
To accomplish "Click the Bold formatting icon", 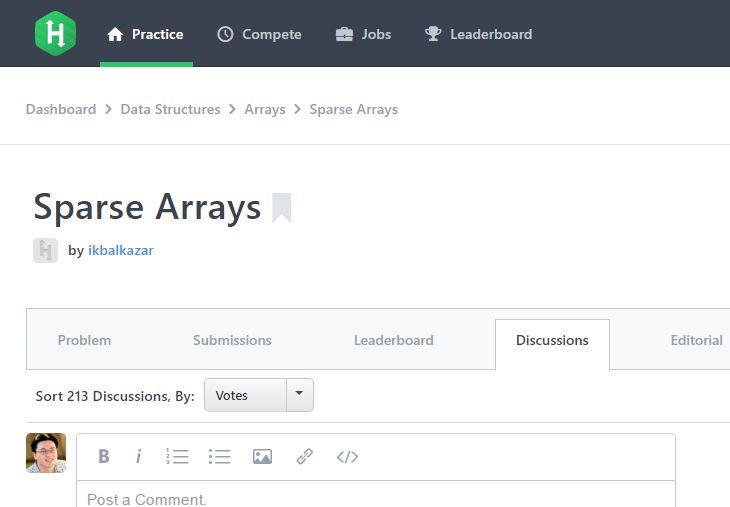I will point(103,456).
